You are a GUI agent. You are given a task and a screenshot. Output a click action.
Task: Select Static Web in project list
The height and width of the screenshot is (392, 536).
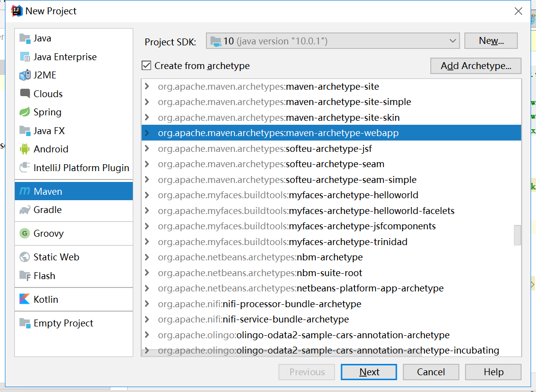(56, 257)
